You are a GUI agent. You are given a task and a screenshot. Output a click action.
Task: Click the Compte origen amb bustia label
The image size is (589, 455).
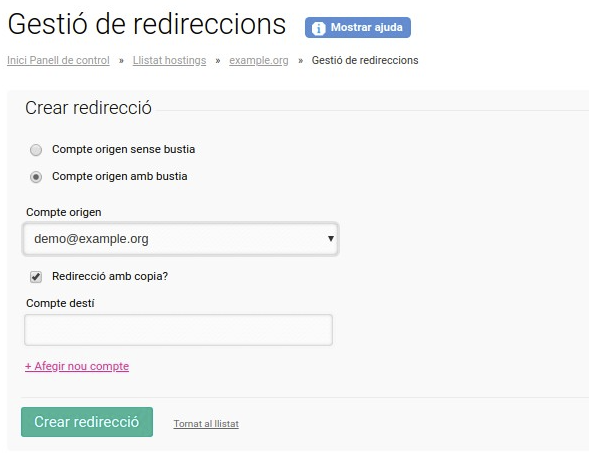[120, 176]
